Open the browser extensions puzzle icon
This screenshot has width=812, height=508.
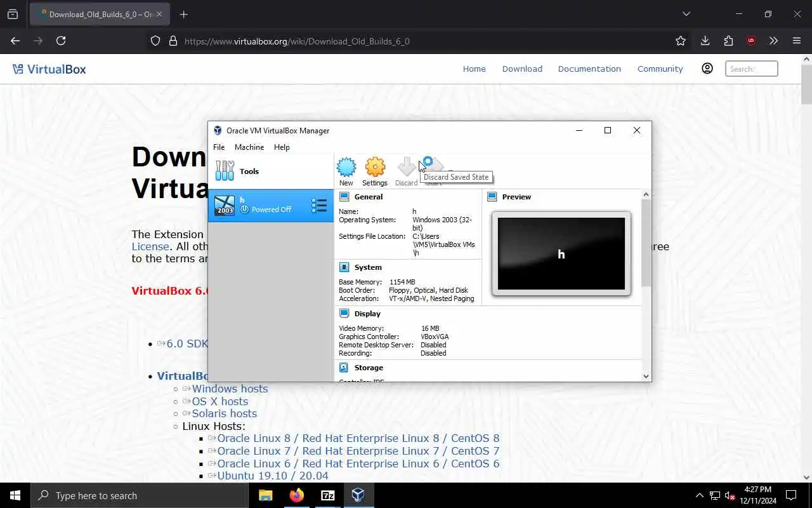728,41
